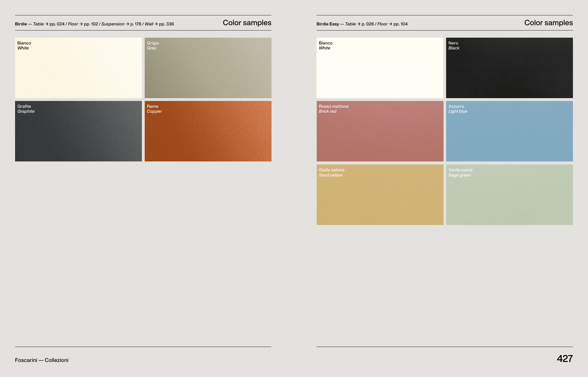Select the Azzurro Light blue swatch
Image resolution: width=588 pixels, height=377 pixels.
coord(509,131)
